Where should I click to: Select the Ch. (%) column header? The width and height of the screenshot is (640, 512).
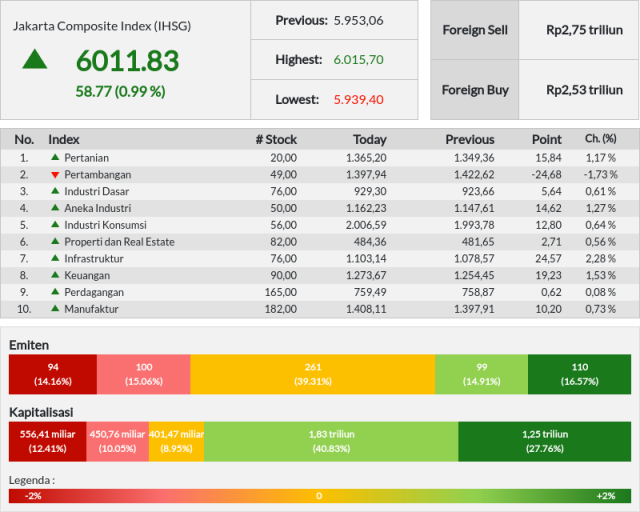(x=600, y=139)
